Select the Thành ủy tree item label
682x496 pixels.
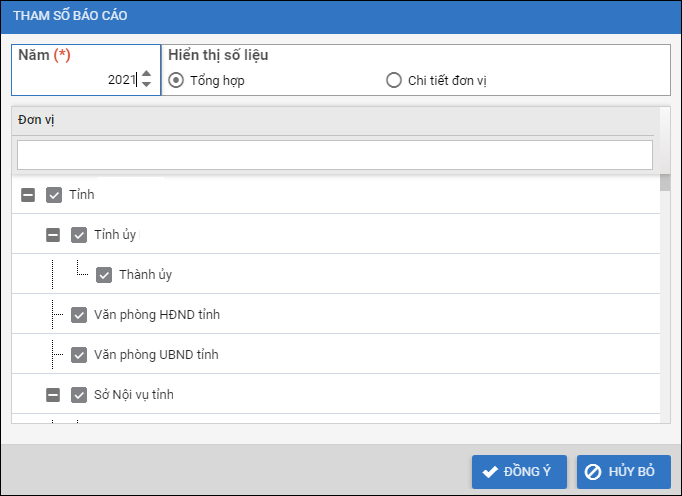138,275
